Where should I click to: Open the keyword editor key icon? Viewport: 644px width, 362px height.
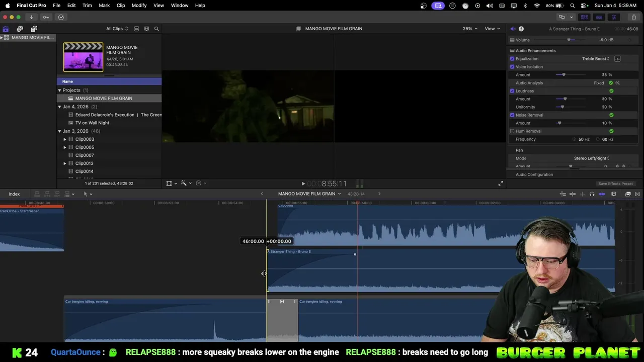46,17
